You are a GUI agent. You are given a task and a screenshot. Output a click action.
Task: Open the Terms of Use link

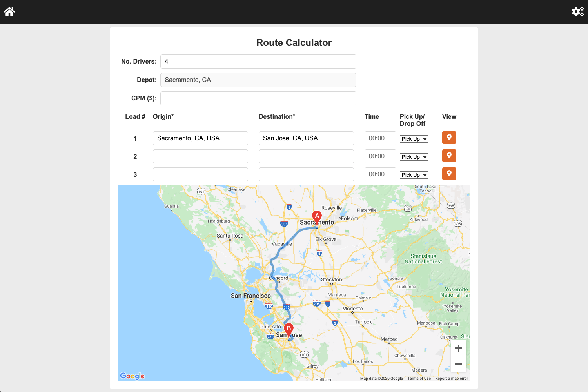[x=419, y=378]
